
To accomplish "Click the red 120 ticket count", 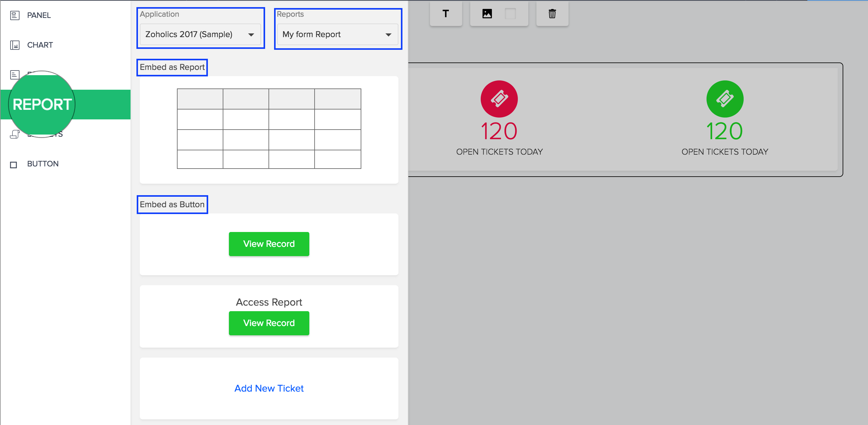I will pyautogui.click(x=499, y=131).
